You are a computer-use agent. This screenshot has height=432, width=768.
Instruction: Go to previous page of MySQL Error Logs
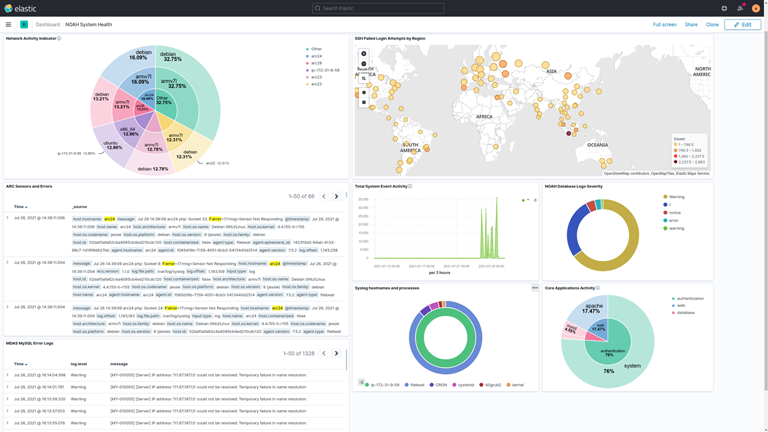pyautogui.click(x=324, y=353)
